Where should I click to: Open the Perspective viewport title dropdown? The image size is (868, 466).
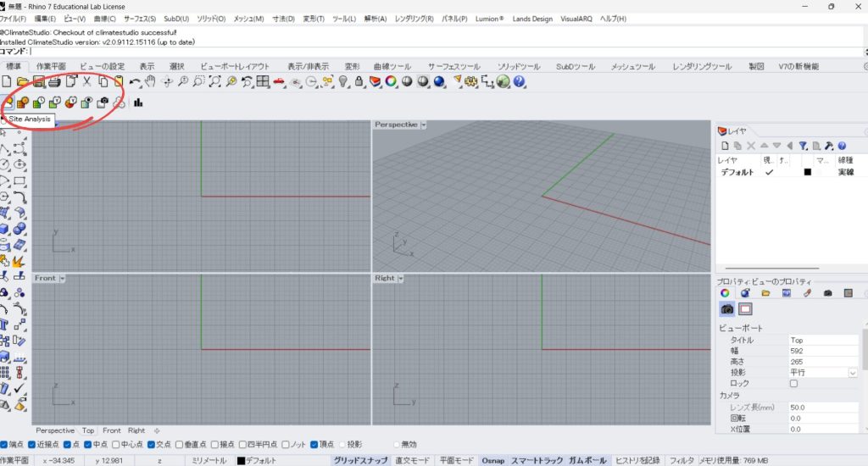coord(424,125)
